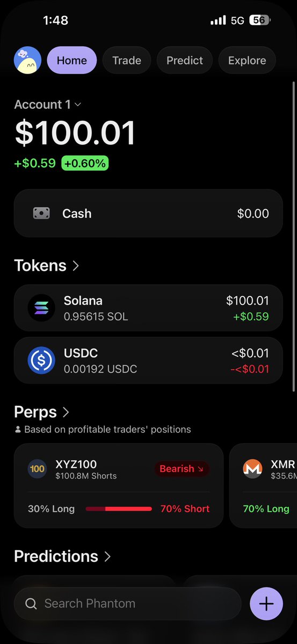Switch to the Predict tab
297x644 pixels.
click(185, 60)
